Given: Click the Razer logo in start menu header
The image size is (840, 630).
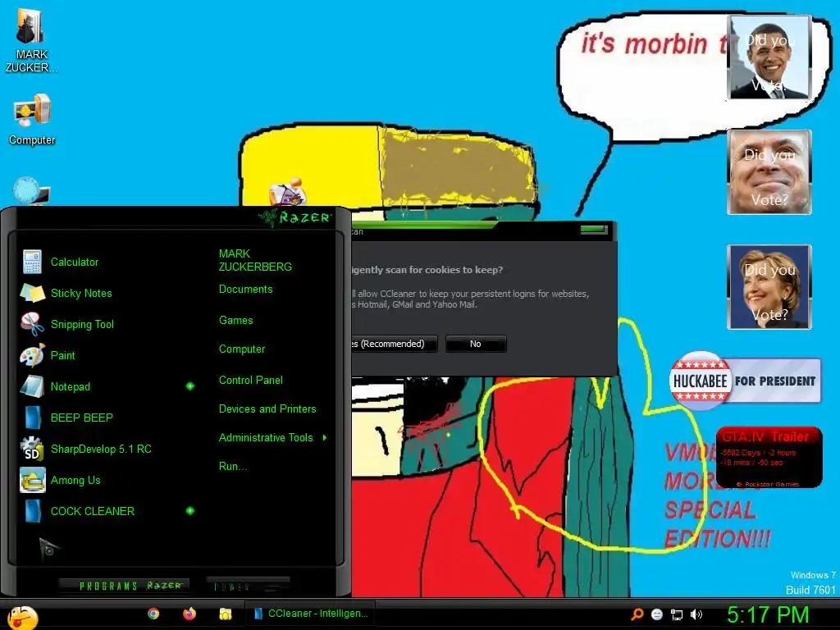Looking at the screenshot, I should pos(295,217).
